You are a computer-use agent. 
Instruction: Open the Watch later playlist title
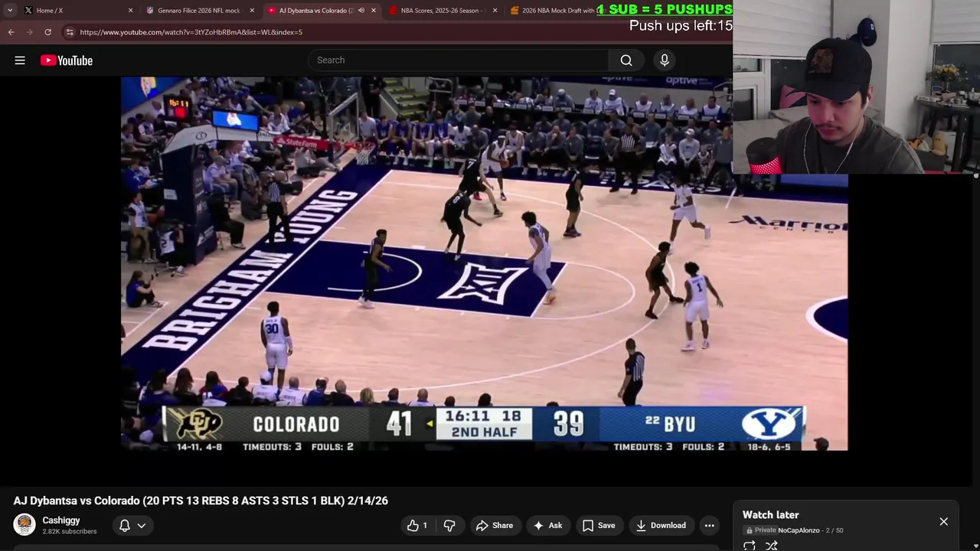click(x=770, y=515)
